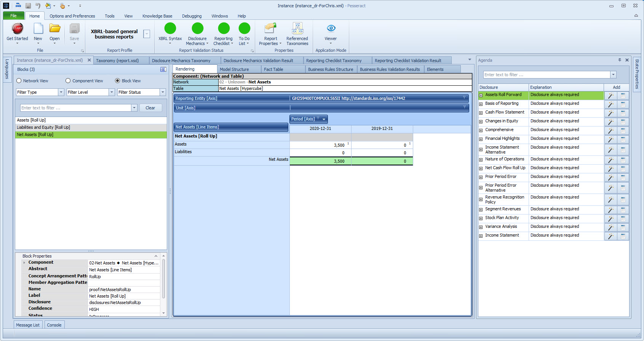The height and width of the screenshot is (341, 644).
Task: Select the Assets [Roll Up] block
Action: coord(91,120)
